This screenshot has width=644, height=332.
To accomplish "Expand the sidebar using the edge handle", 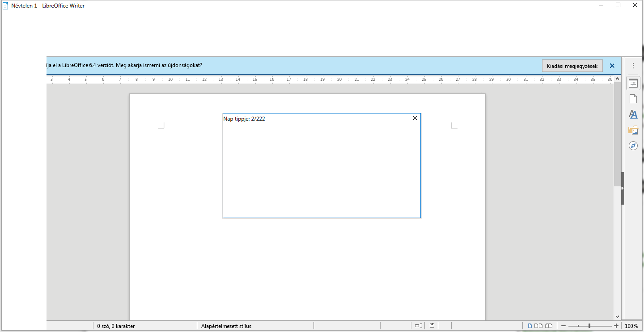I will 622,189.
